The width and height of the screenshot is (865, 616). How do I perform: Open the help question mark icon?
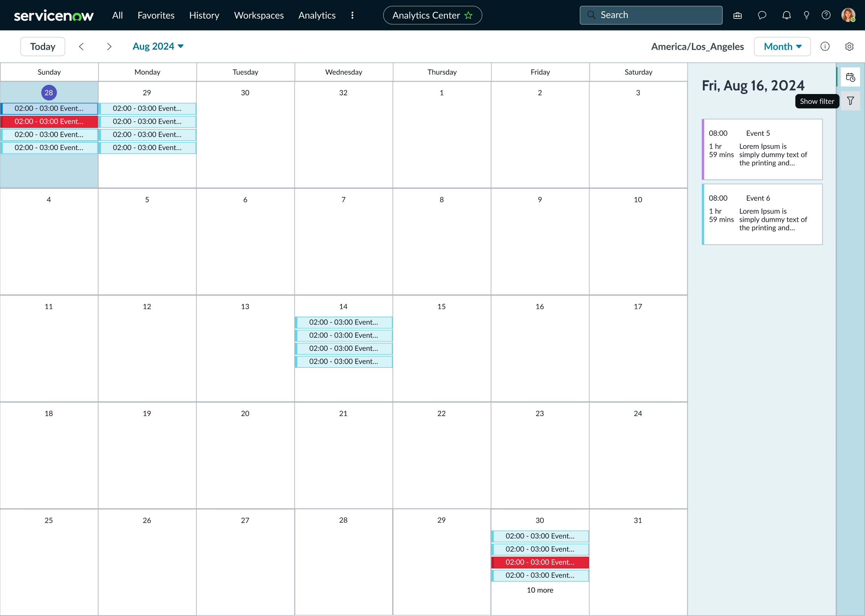(826, 15)
